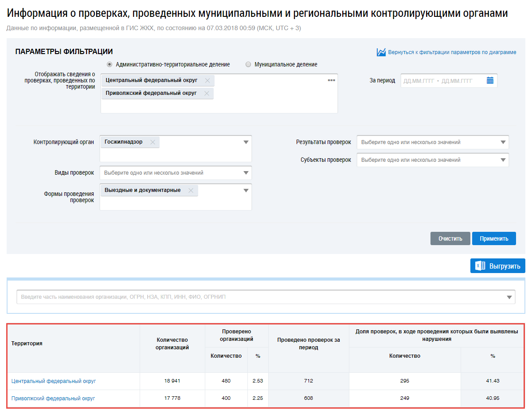
Task: Click the chart icon beside diagram filter link
Action: coord(381,52)
